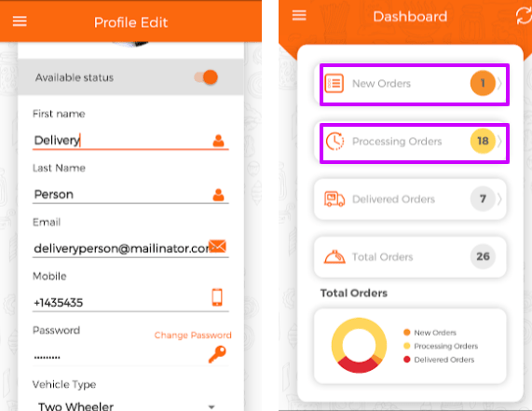Open hamburger menu on Dashboard screen
The image size is (532, 411).
coord(299,15)
